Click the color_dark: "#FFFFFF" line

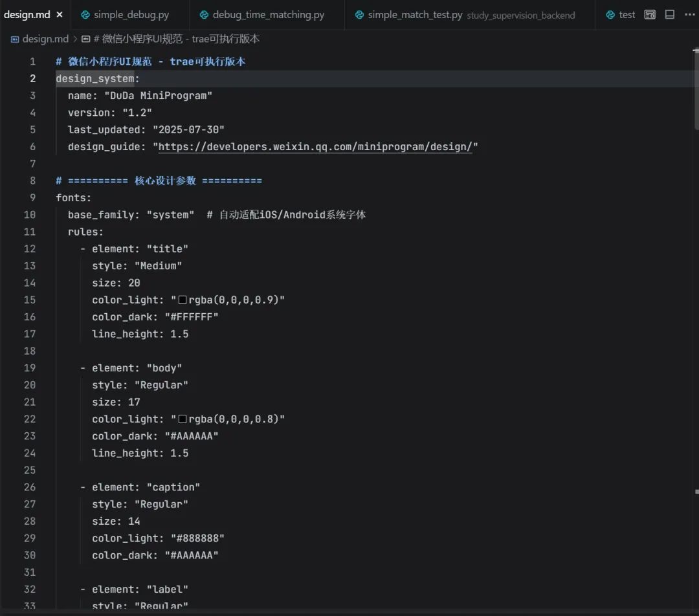155,317
